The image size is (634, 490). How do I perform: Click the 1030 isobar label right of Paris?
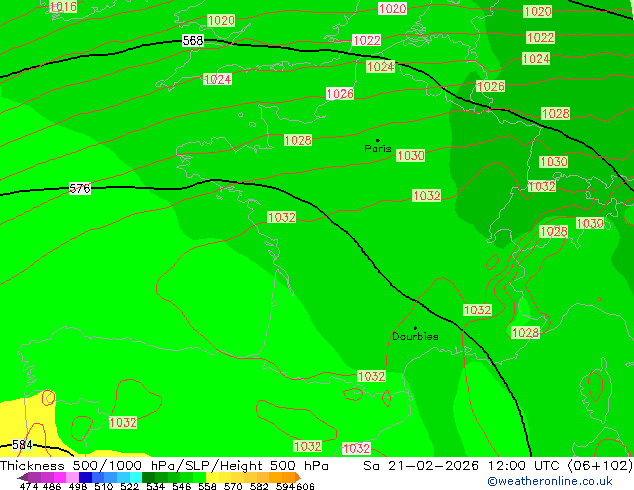410,155
